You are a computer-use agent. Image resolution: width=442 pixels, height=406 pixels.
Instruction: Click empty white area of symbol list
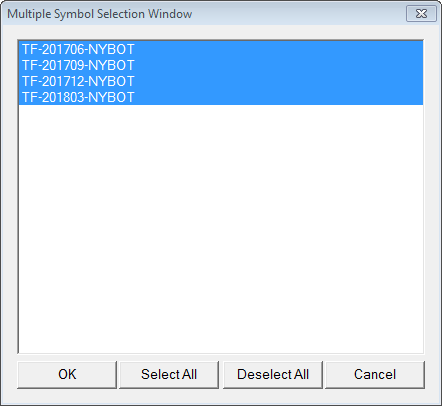point(221,229)
